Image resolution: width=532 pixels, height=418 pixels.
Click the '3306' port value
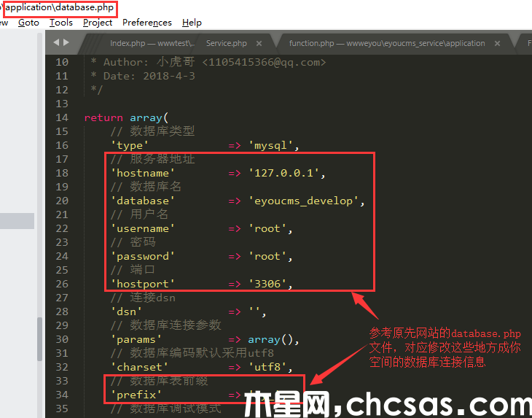(x=267, y=284)
